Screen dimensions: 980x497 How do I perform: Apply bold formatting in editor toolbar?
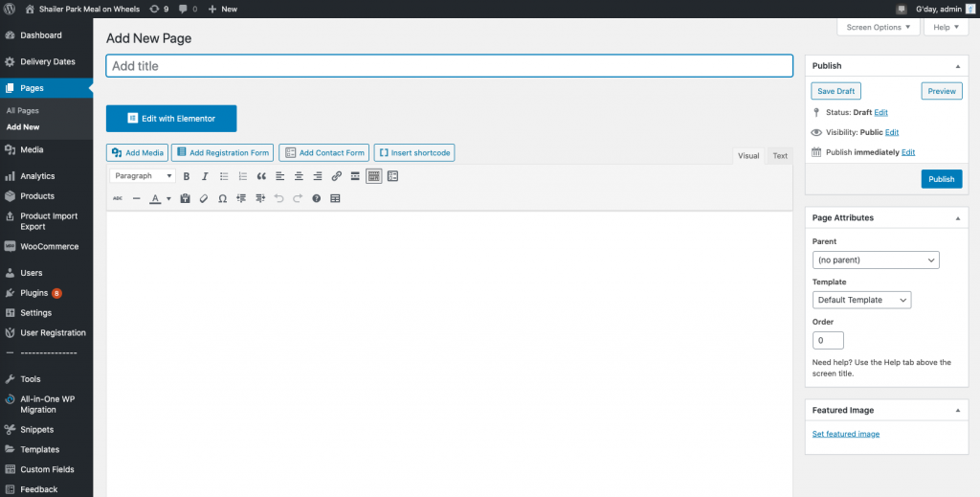point(187,176)
